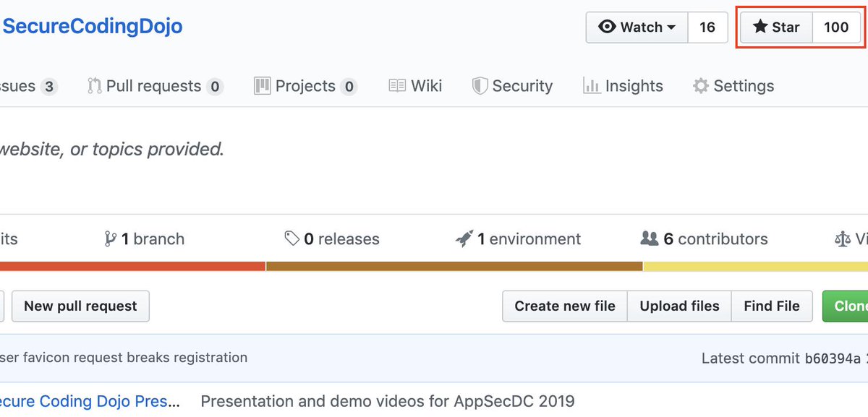
Task: Click Find File button
Action: pyautogui.click(x=772, y=306)
